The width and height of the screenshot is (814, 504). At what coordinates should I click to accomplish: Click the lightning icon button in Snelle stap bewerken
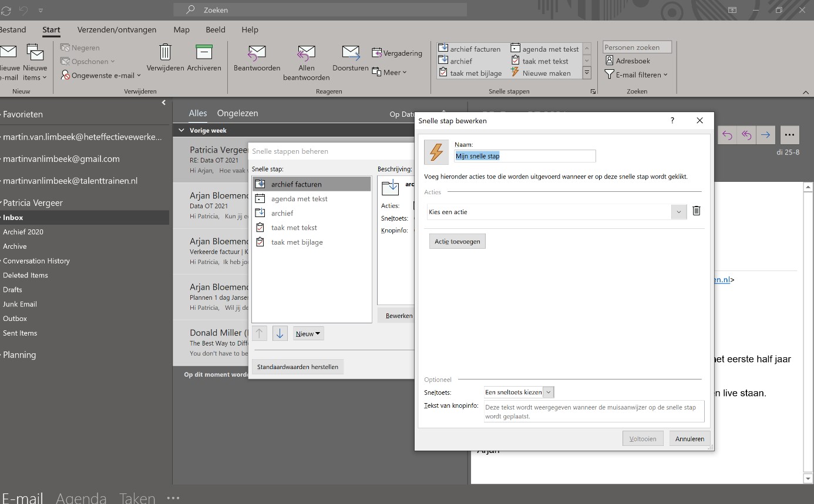[436, 153]
